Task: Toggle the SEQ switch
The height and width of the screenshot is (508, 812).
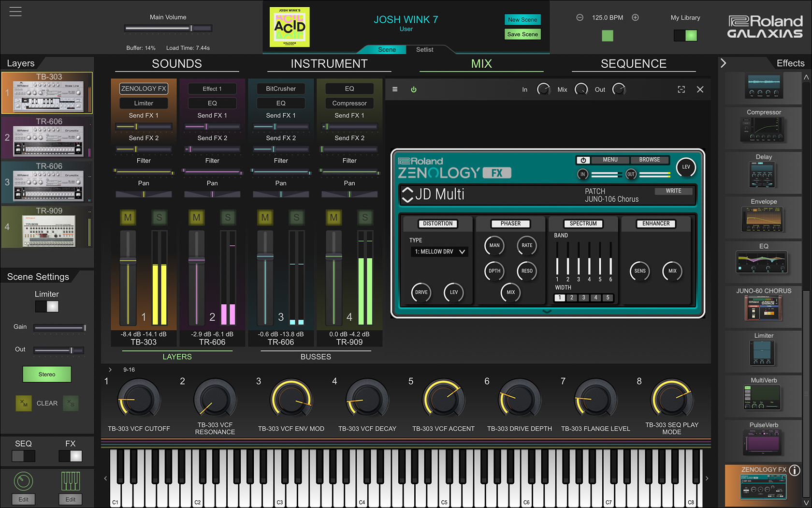Action: (x=23, y=456)
